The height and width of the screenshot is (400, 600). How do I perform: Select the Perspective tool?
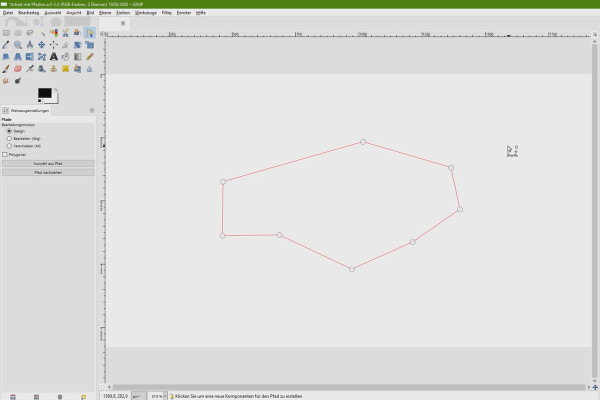[18, 57]
